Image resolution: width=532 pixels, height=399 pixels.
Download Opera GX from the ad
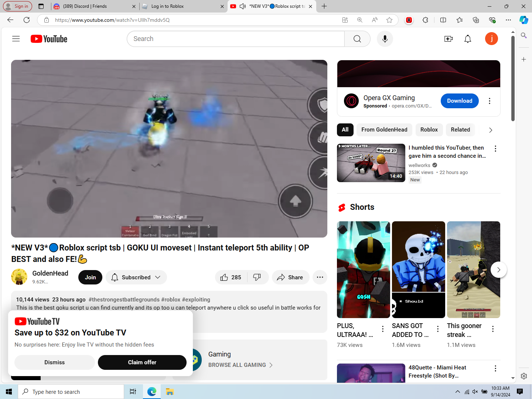(460, 101)
